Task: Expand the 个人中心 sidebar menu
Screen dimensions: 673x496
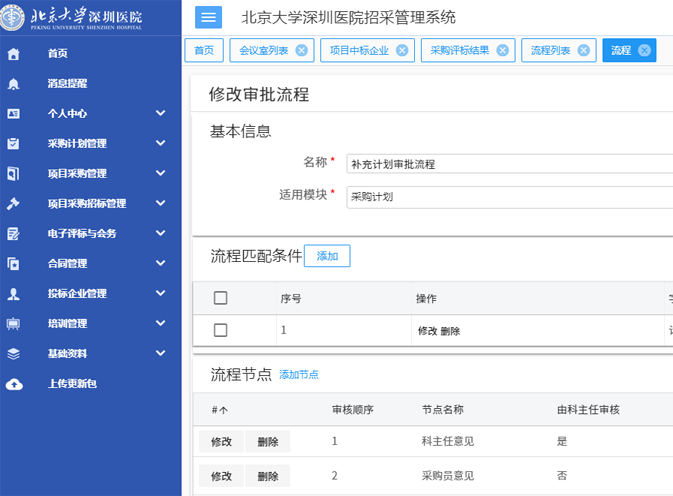Action: click(x=160, y=114)
